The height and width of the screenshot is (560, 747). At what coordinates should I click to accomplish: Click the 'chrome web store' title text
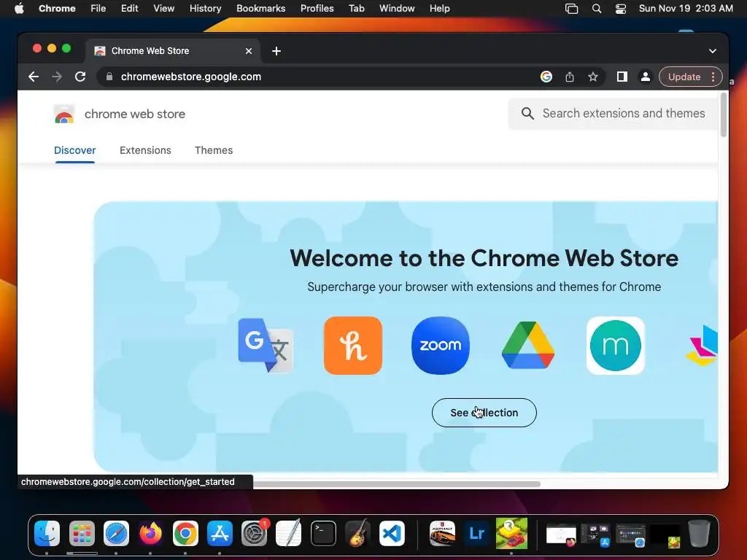click(135, 114)
